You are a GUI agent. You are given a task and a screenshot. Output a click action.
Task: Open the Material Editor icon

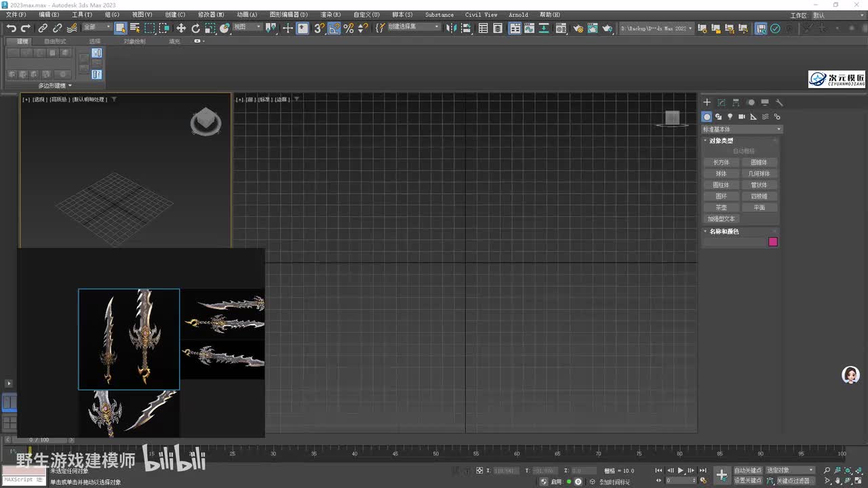[x=561, y=28]
